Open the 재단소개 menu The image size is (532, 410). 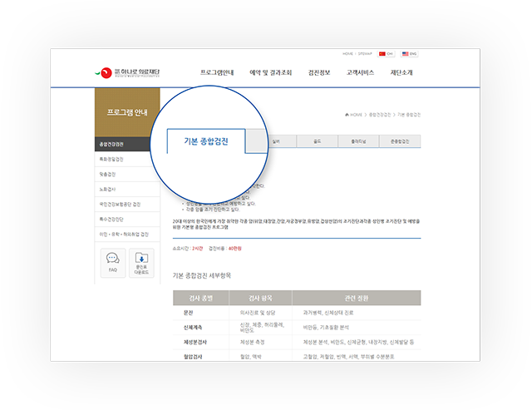pyautogui.click(x=402, y=72)
